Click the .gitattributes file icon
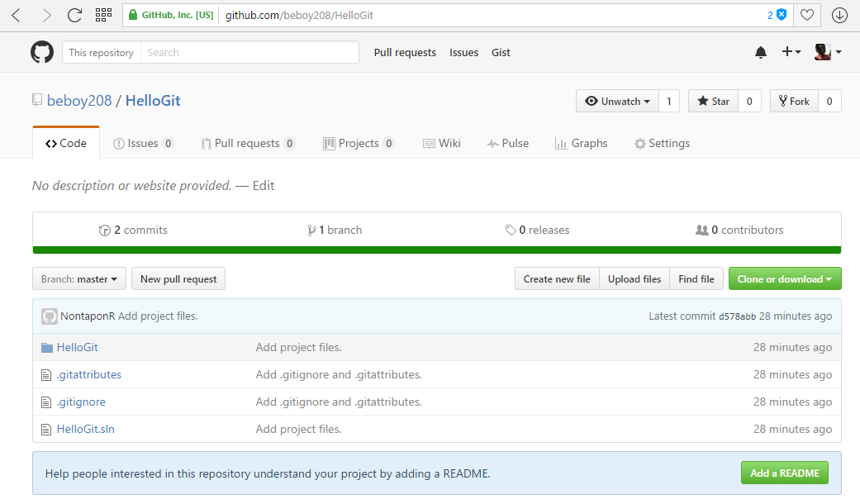860x504 pixels. pyautogui.click(x=46, y=375)
